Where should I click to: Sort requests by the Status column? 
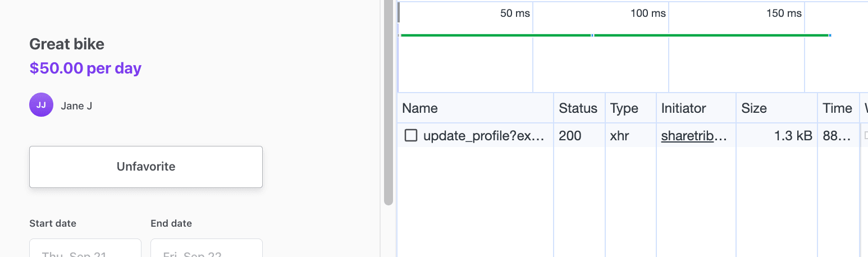578,108
